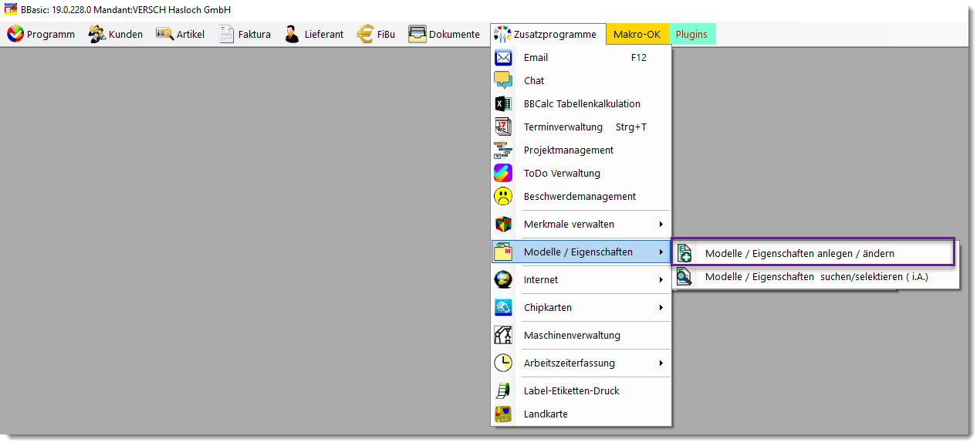This screenshot has height=446, width=980.
Task: Click the Terminverwaltung calendar icon
Action: click(503, 127)
